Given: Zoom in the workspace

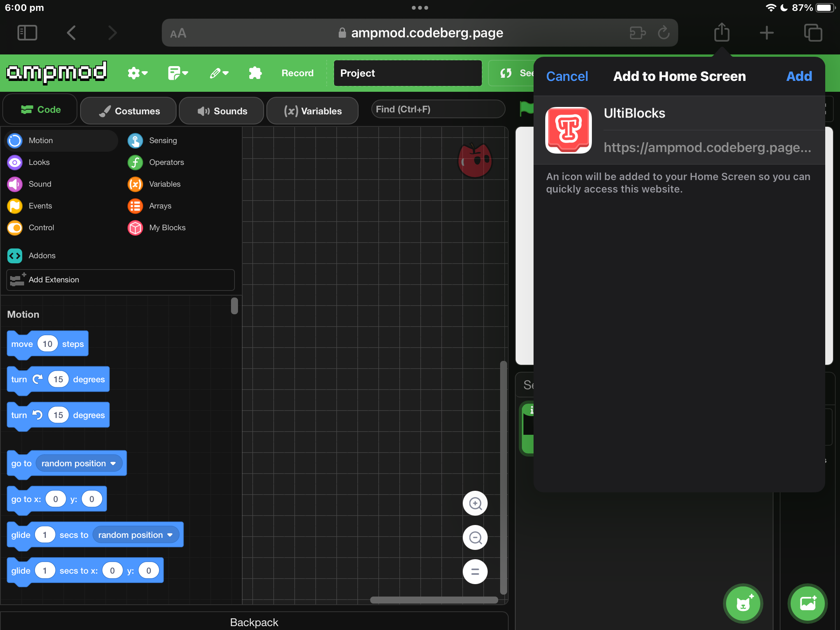Looking at the screenshot, I should pos(475,503).
